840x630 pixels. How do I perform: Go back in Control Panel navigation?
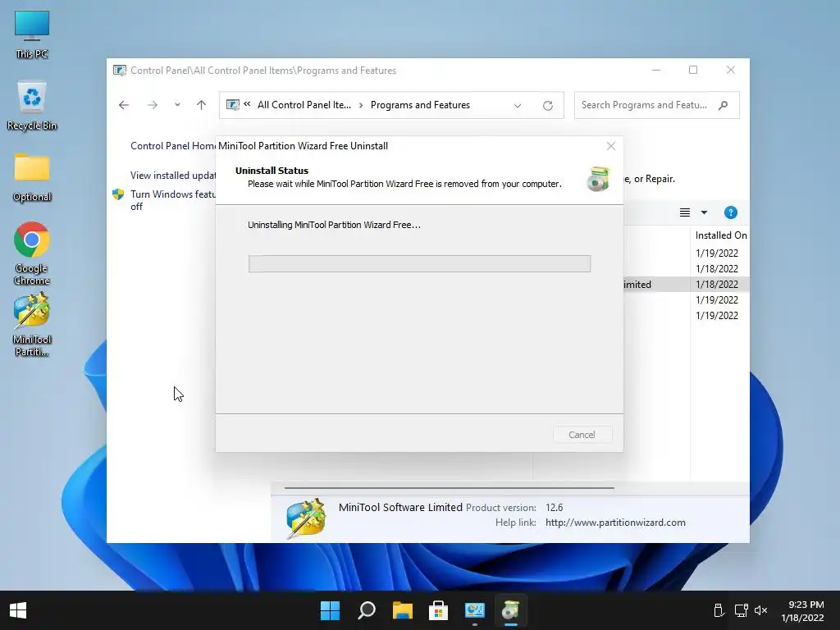coord(124,105)
